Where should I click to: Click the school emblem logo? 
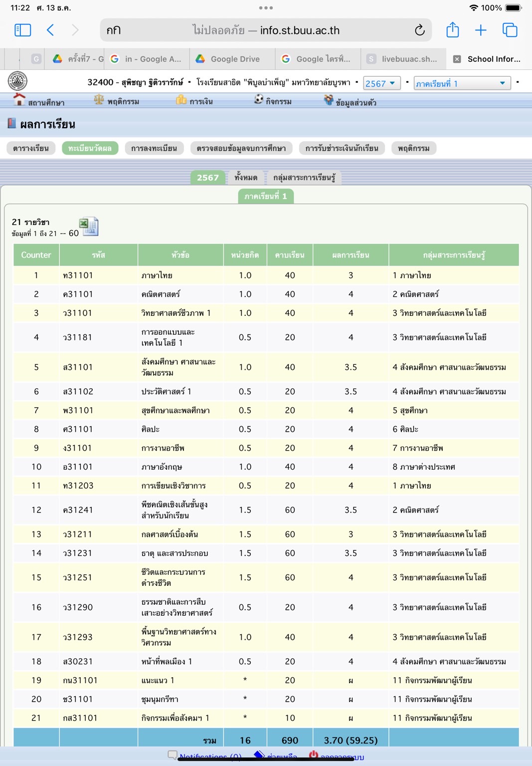click(17, 81)
